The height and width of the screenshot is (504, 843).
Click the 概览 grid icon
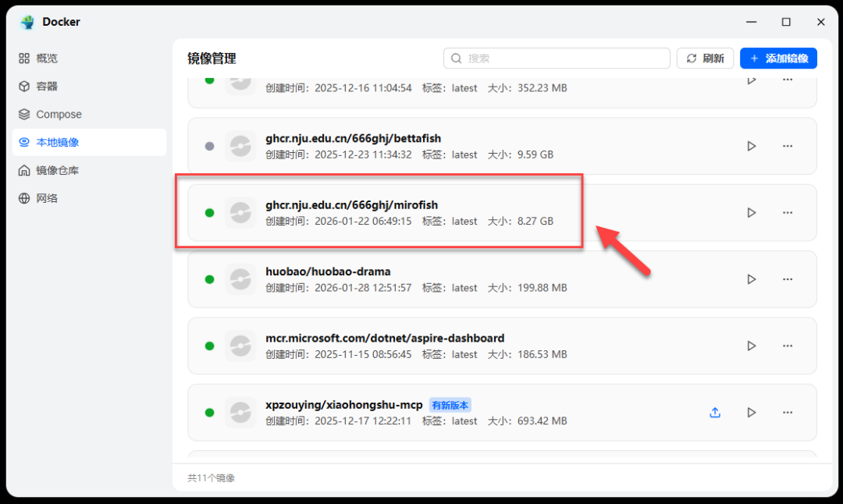[x=24, y=58]
